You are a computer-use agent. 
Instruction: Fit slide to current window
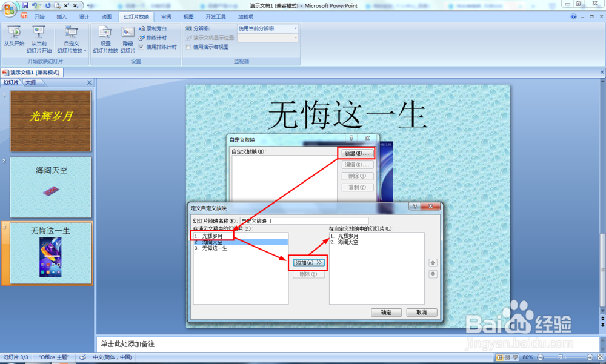coord(599,357)
